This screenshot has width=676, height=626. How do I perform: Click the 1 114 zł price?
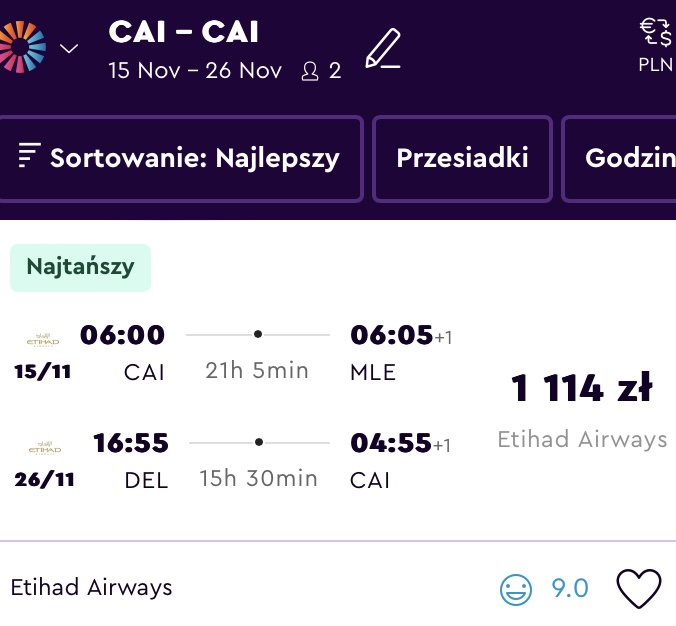(582, 388)
